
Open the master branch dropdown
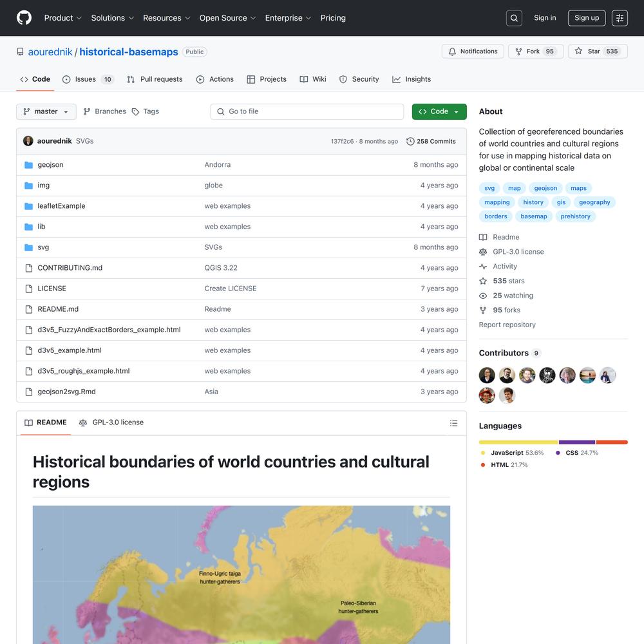click(46, 111)
